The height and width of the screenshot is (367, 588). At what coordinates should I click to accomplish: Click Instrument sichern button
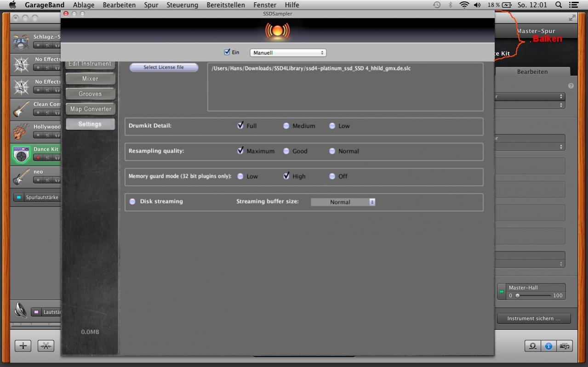(534, 318)
